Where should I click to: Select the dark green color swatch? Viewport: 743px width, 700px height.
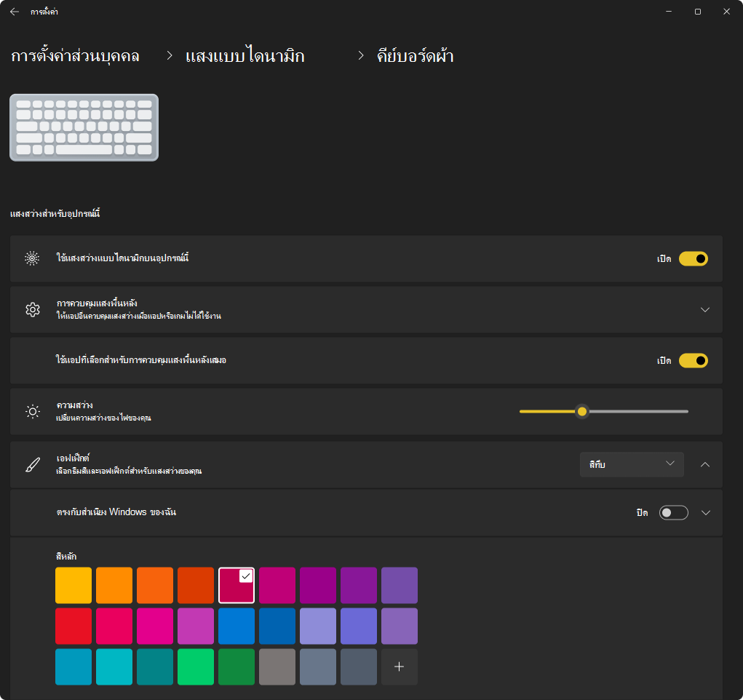[x=237, y=667]
